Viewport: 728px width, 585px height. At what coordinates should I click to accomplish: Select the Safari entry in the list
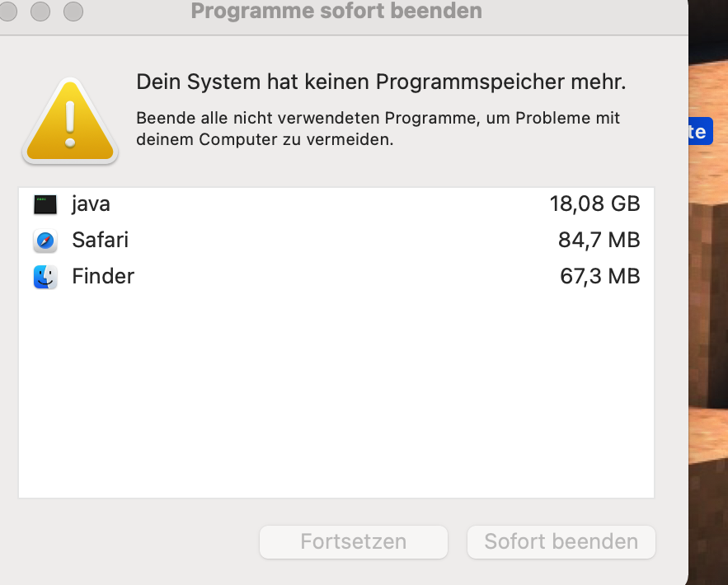(x=100, y=241)
